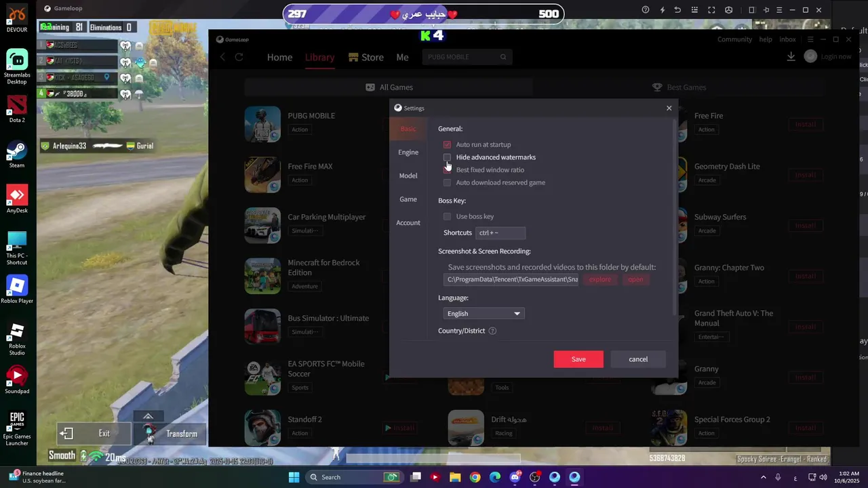Click the in-game Exit button
Screen dimensions: 868x488
[94, 434]
